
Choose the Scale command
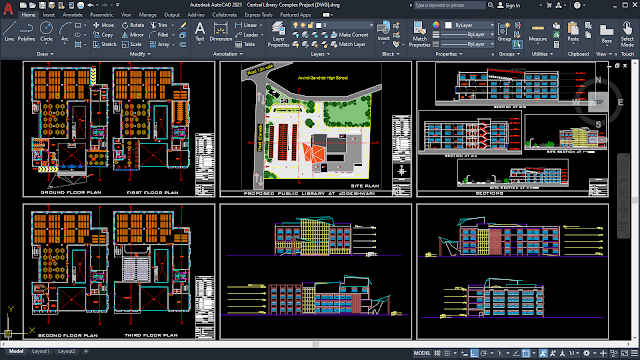(x=131, y=44)
